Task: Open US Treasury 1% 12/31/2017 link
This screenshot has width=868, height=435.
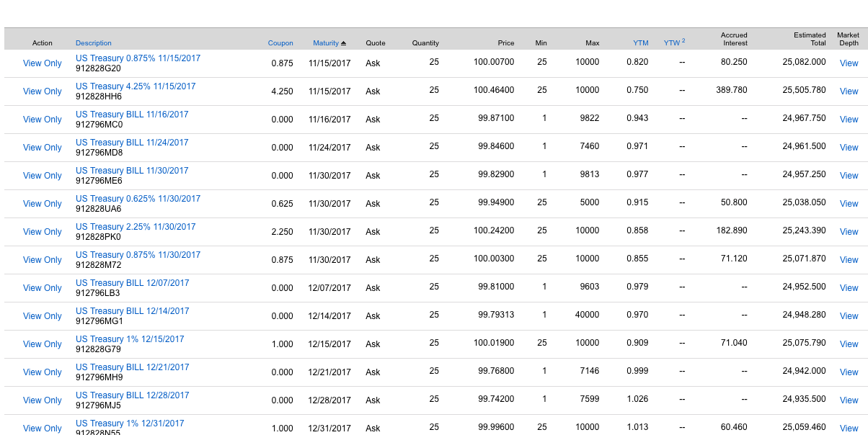Action: coord(130,423)
